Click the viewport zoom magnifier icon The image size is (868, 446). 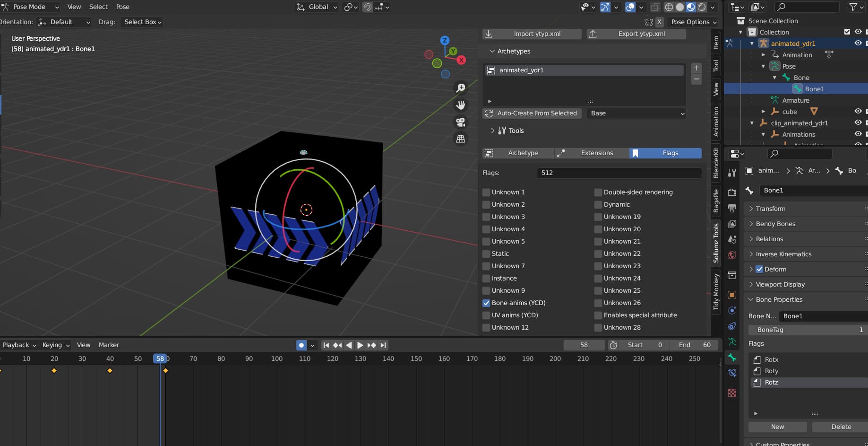coord(461,88)
